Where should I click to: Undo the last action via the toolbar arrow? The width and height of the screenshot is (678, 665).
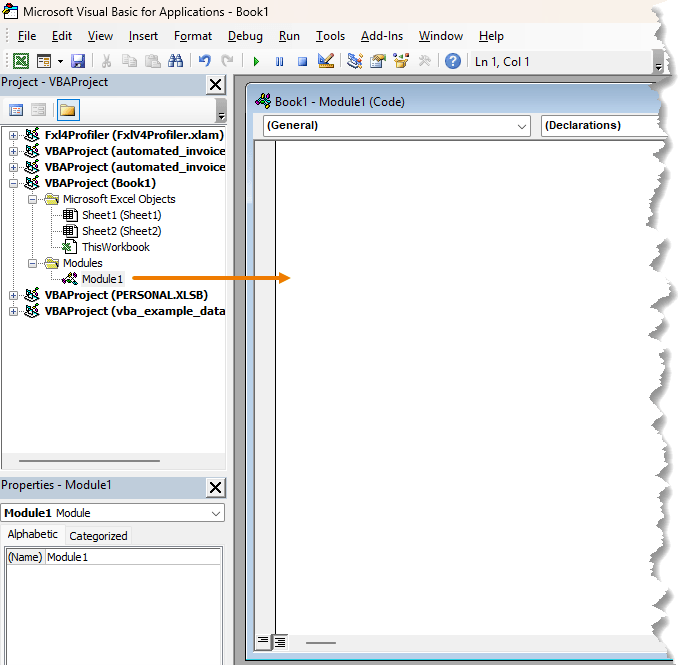205,61
